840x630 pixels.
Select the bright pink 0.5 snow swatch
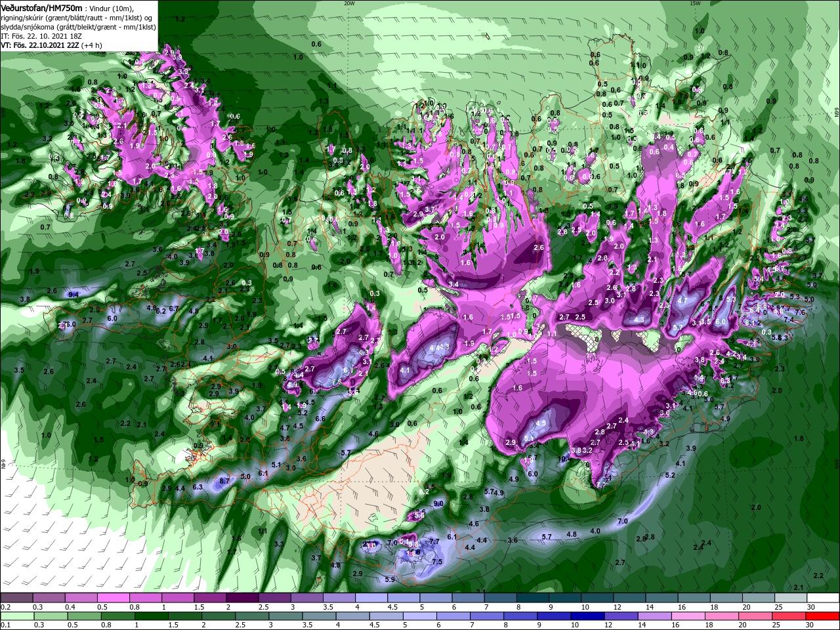point(113,598)
